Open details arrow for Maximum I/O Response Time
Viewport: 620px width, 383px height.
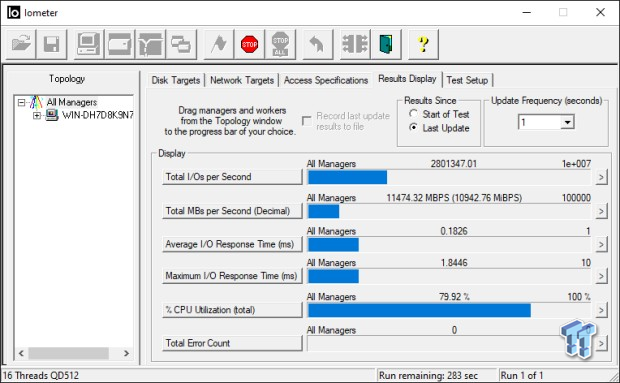(x=601, y=276)
